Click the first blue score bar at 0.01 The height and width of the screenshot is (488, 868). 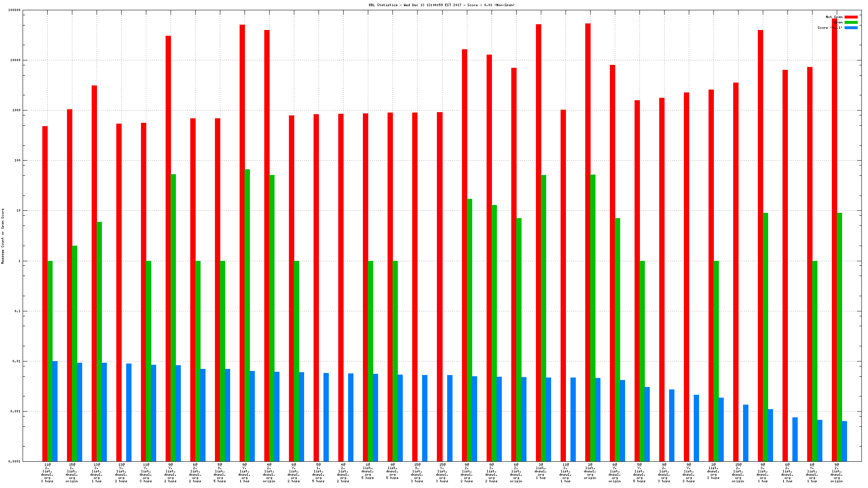55,411
